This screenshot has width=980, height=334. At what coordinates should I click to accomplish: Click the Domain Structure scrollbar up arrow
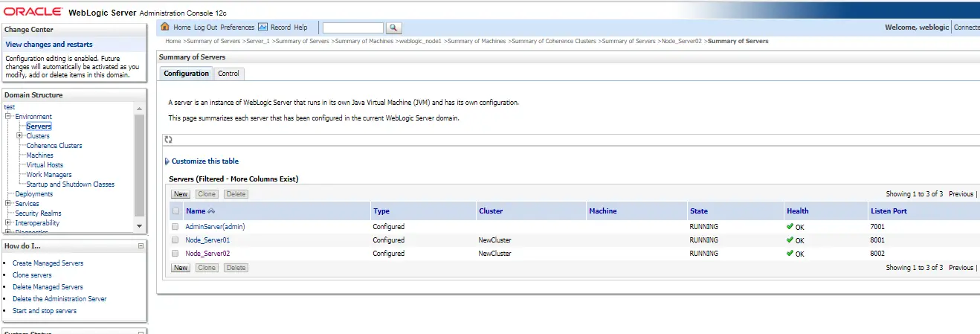pyautogui.click(x=139, y=109)
